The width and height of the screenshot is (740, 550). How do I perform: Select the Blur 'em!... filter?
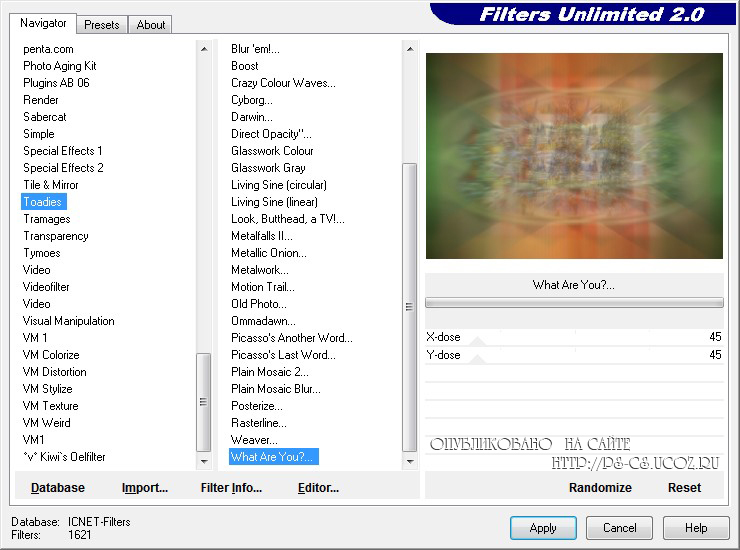[x=255, y=49]
